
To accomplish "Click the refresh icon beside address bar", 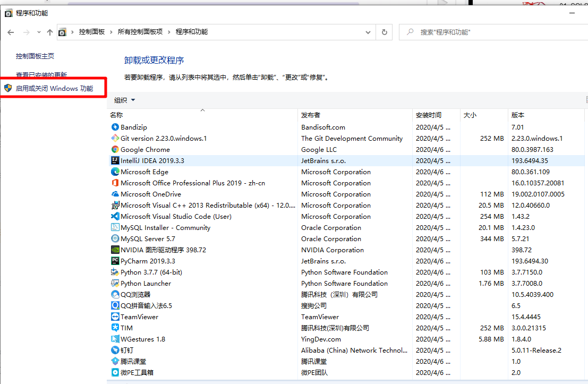I will [384, 31].
